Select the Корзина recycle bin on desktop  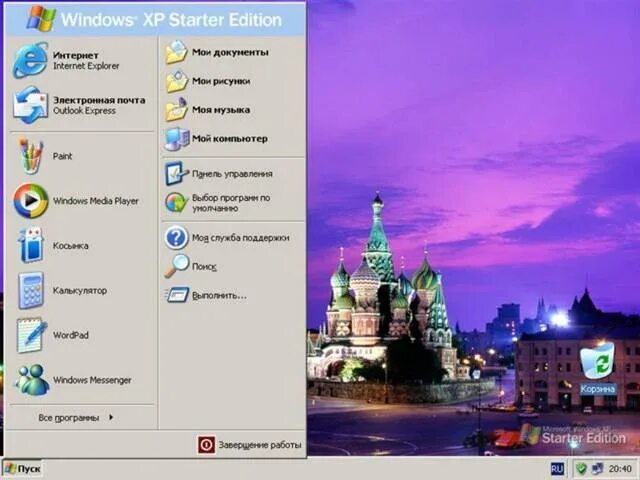[598, 369]
